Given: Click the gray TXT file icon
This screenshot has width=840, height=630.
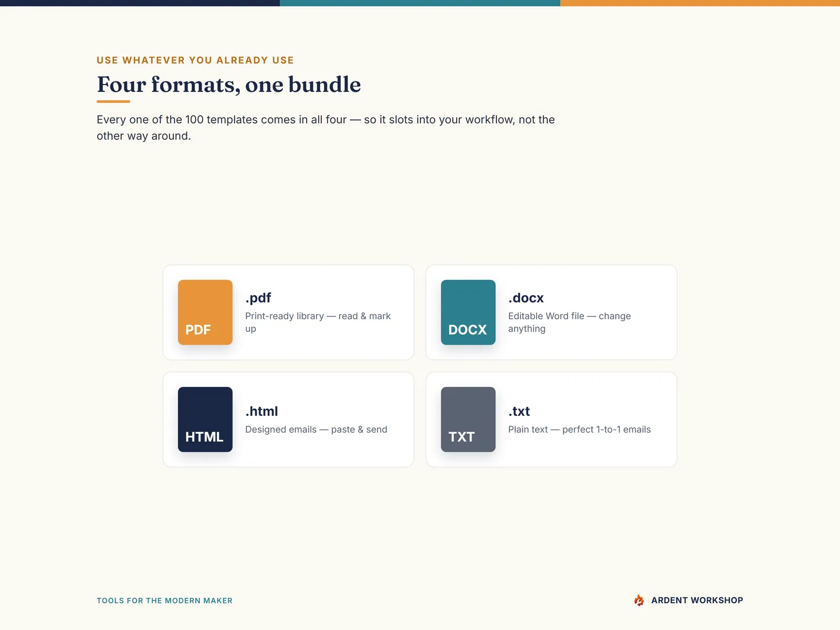Looking at the screenshot, I should (468, 419).
